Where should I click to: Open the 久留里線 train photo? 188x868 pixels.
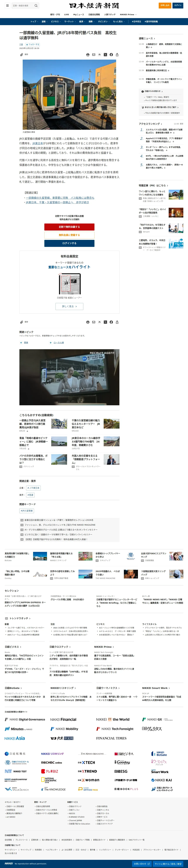coord(69,95)
